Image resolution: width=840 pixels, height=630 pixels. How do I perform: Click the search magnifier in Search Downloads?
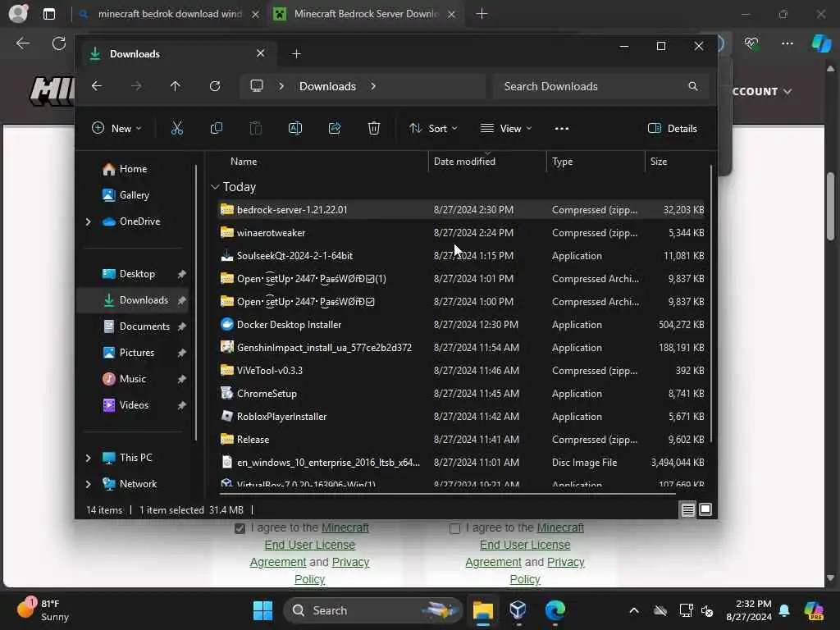tap(692, 86)
